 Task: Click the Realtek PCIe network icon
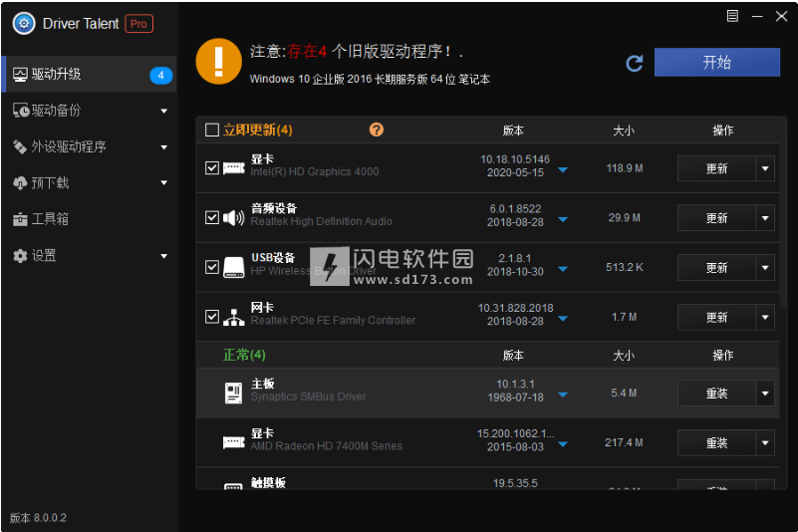click(x=233, y=317)
